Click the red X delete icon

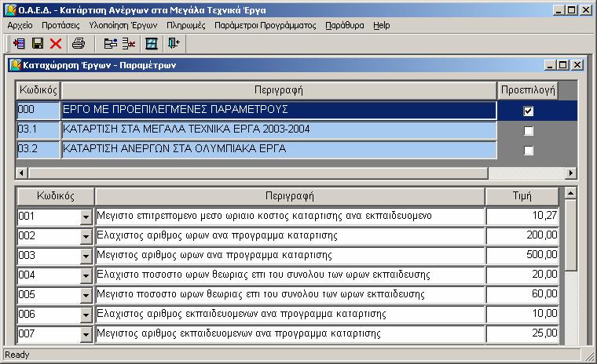56,43
